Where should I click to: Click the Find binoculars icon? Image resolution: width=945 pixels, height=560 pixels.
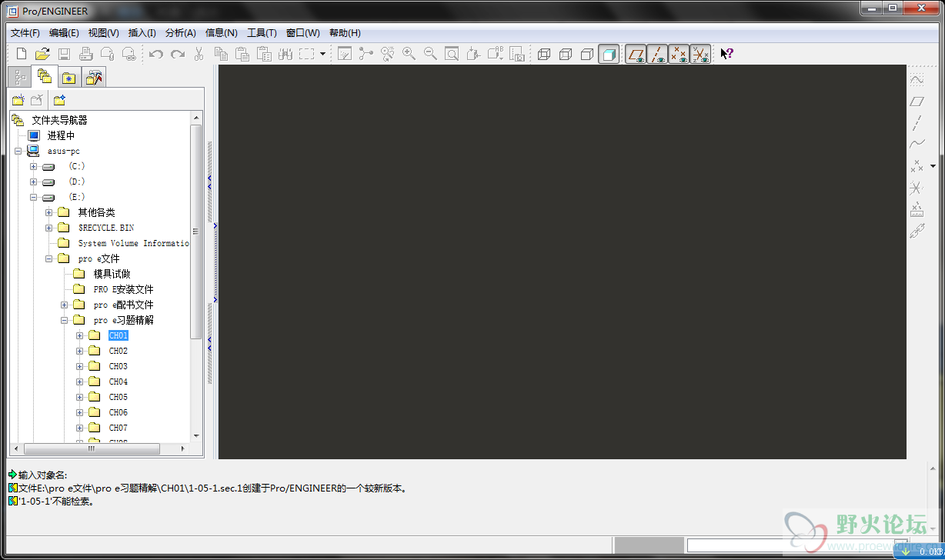[x=286, y=54]
